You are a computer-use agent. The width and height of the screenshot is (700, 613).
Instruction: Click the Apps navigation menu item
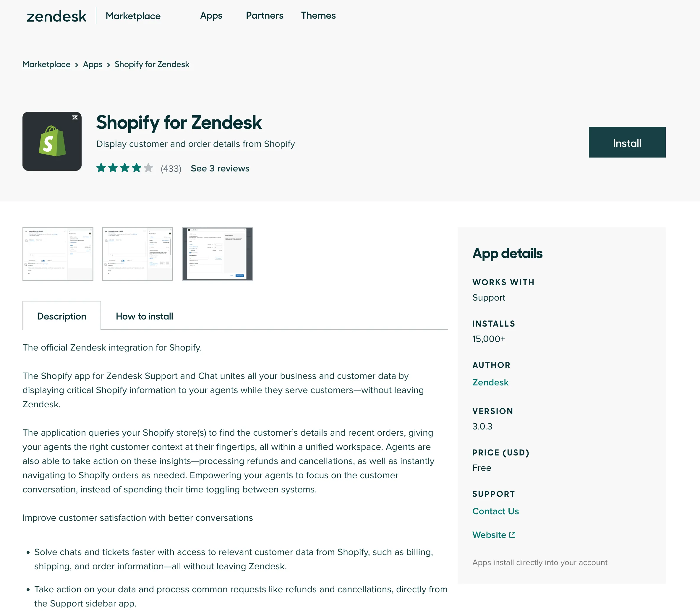pos(211,15)
